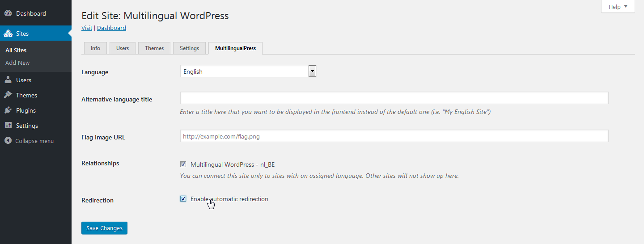Click the Flag image URL label
The image size is (644, 244).
pos(103,137)
